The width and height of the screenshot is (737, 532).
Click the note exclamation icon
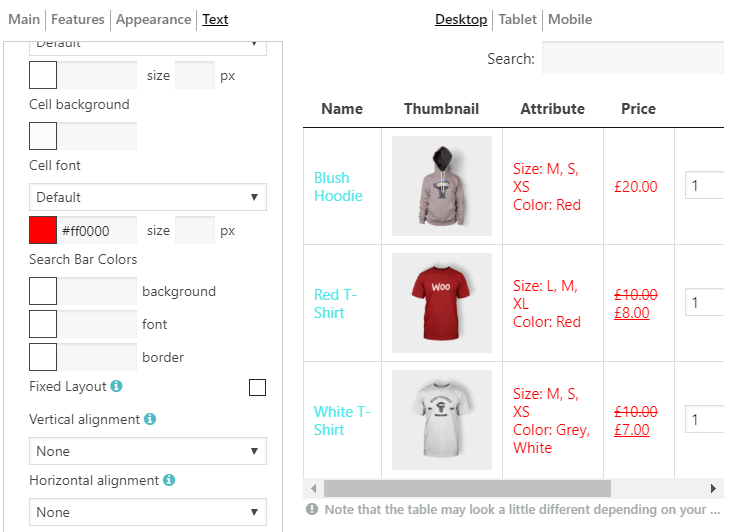[x=312, y=509]
